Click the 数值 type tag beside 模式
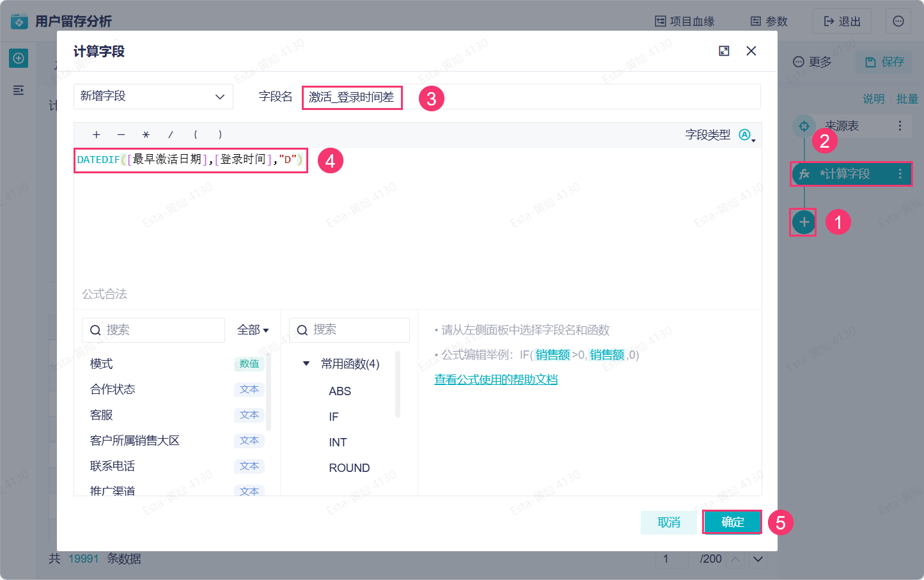This screenshot has width=924, height=580. (x=249, y=364)
